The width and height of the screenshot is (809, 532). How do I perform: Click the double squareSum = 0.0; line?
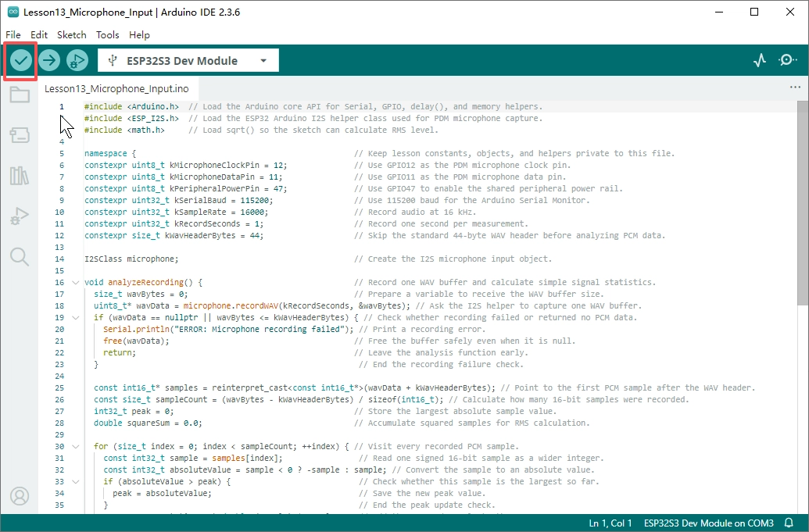click(x=148, y=423)
